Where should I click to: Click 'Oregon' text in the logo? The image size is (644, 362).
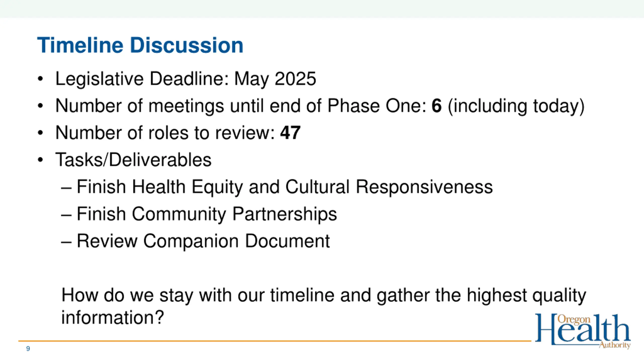coord(574,320)
